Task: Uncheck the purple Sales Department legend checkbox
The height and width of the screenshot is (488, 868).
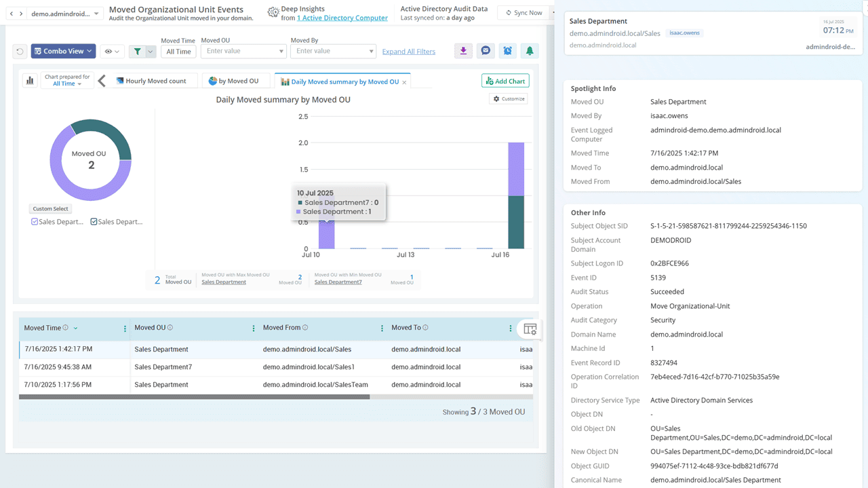Action: pyautogui.click(x=35, y=222)
